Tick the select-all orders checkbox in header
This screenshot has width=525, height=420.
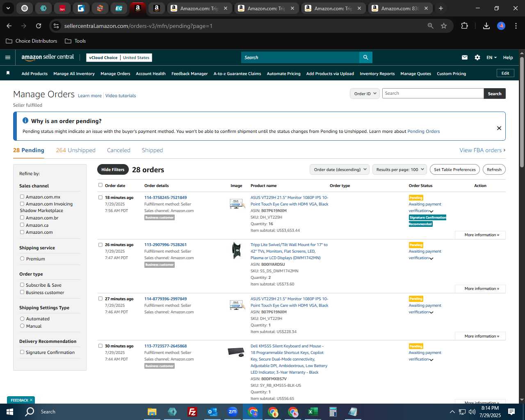click(x=100, y=185)
